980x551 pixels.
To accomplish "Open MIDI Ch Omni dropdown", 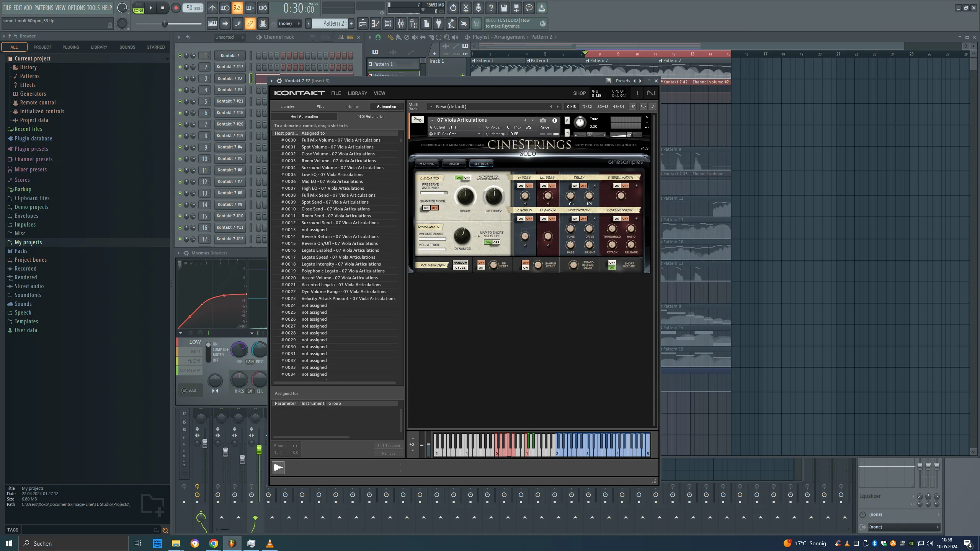I will [x=456, y=134].
